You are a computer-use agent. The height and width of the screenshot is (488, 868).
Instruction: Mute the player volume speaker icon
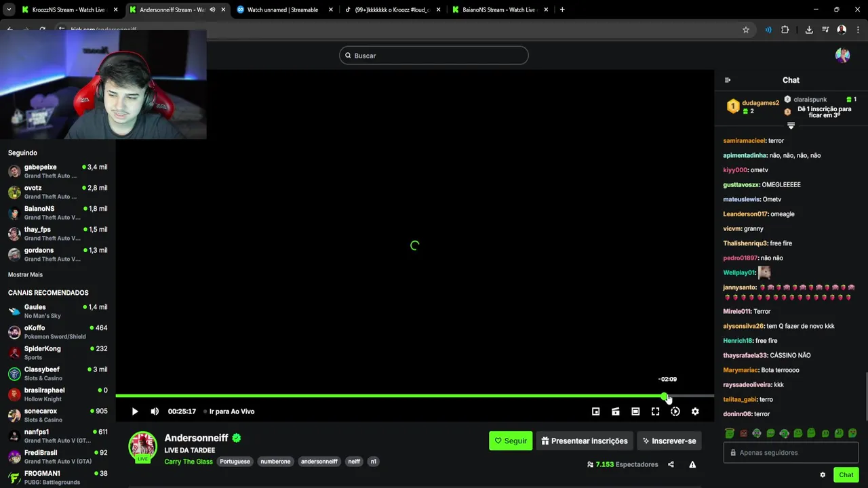pos(155,411)
